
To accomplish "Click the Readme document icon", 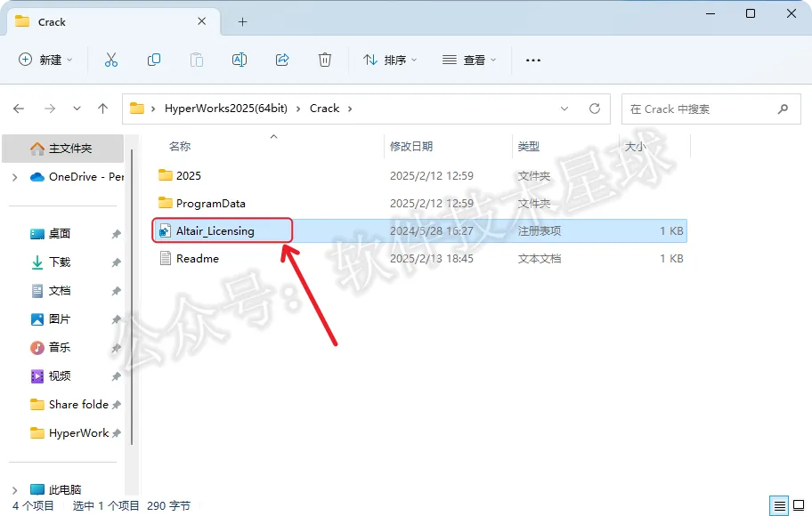I will (166, 258).
